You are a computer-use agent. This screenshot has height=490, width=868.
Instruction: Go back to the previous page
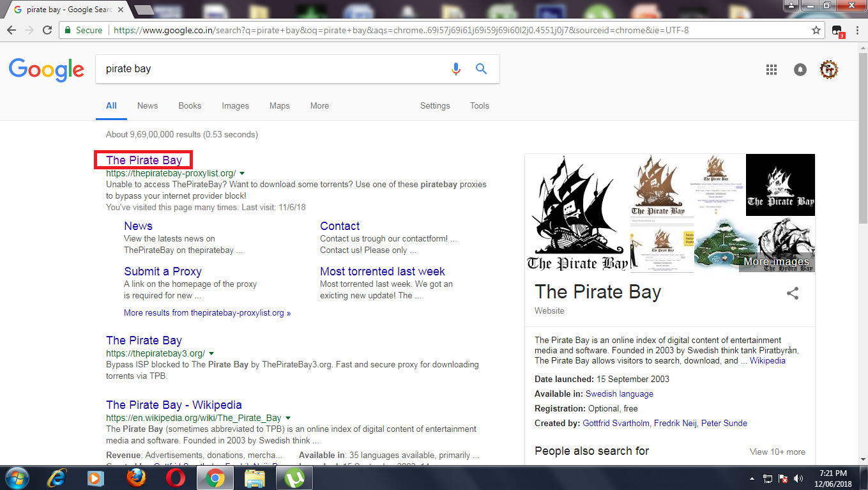click(x=11, y=30)
